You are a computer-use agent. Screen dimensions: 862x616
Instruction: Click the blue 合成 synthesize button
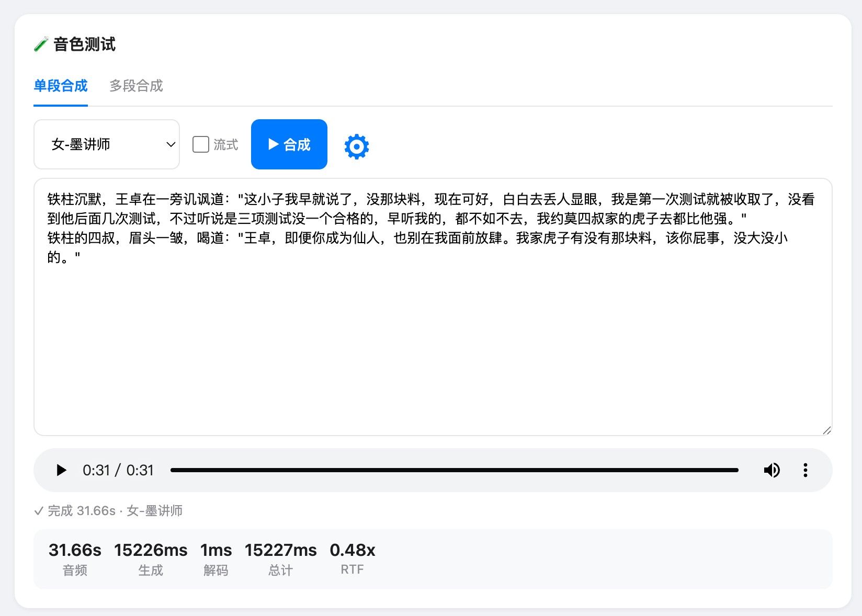click(289, 144)
